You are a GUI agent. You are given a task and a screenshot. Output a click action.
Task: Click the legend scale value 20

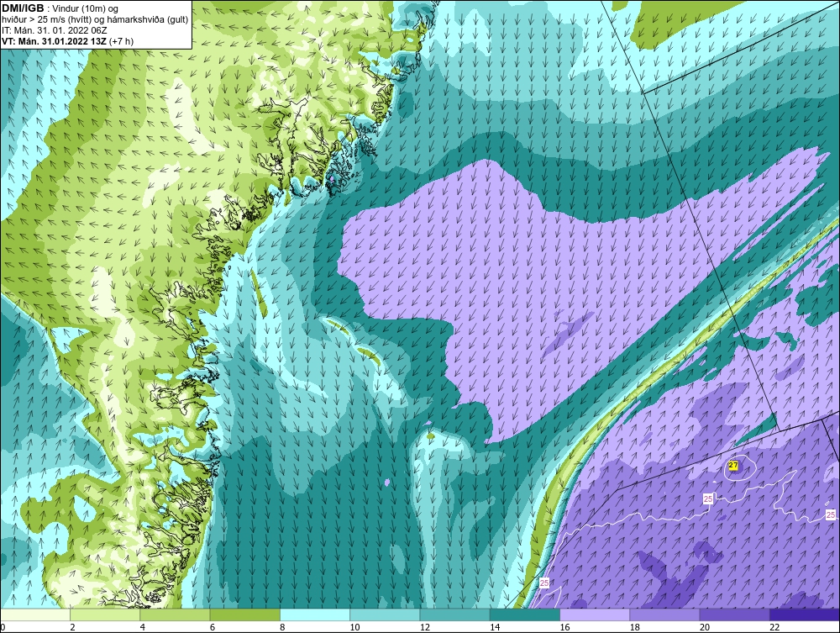(x=704, y=628)
